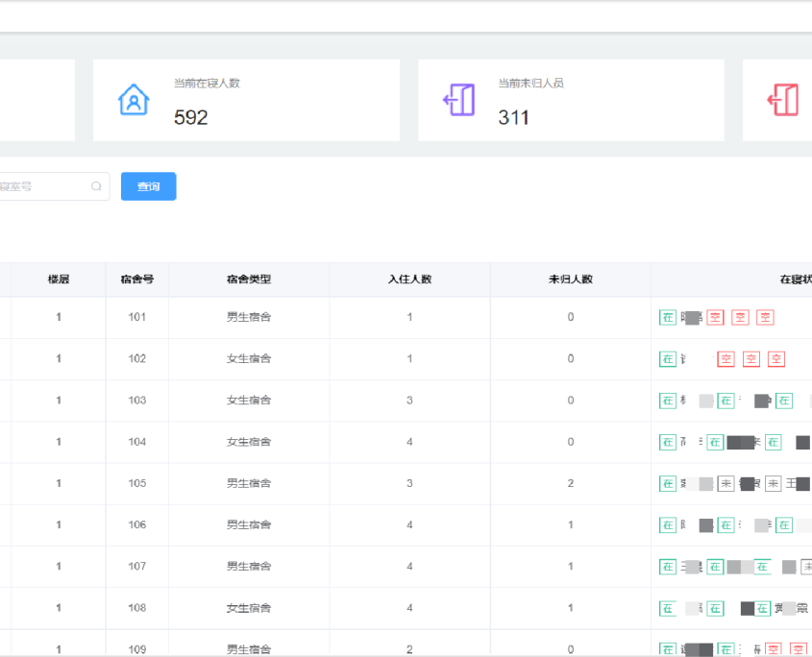This screenshot has height=657, width=812.
Task: Select dormitory number 102 cell
Action: 137,358
